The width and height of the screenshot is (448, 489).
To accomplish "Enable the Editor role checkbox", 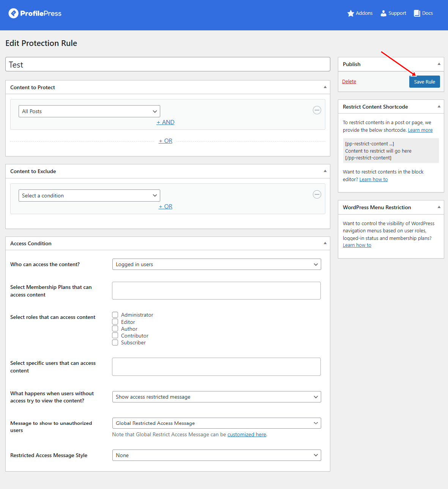I will click(115, 322).
